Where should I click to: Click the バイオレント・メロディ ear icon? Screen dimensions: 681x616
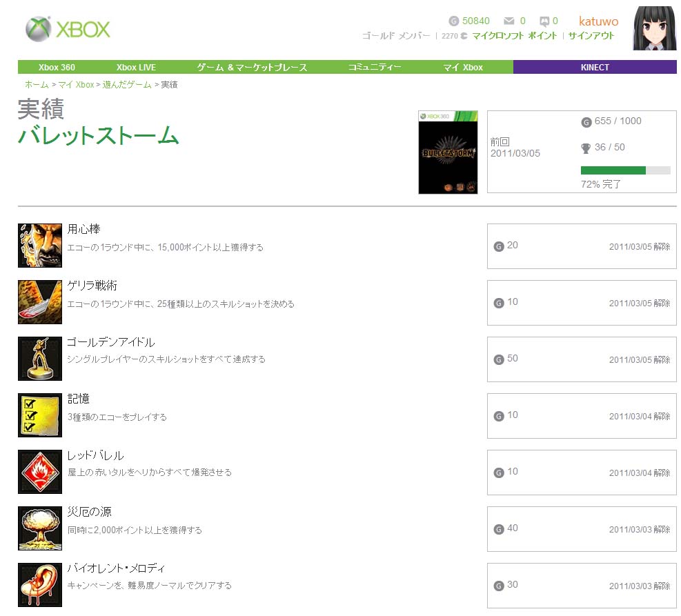pos(40,585)
